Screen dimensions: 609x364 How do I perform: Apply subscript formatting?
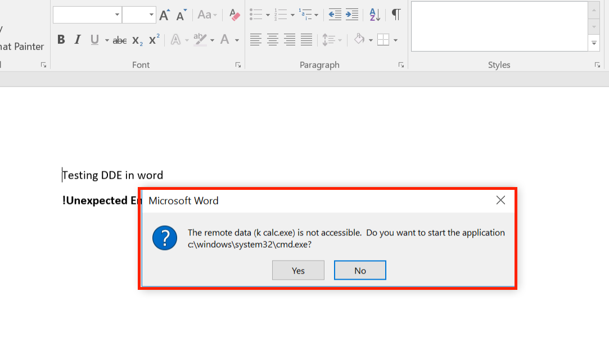click(x=137, y=40)
